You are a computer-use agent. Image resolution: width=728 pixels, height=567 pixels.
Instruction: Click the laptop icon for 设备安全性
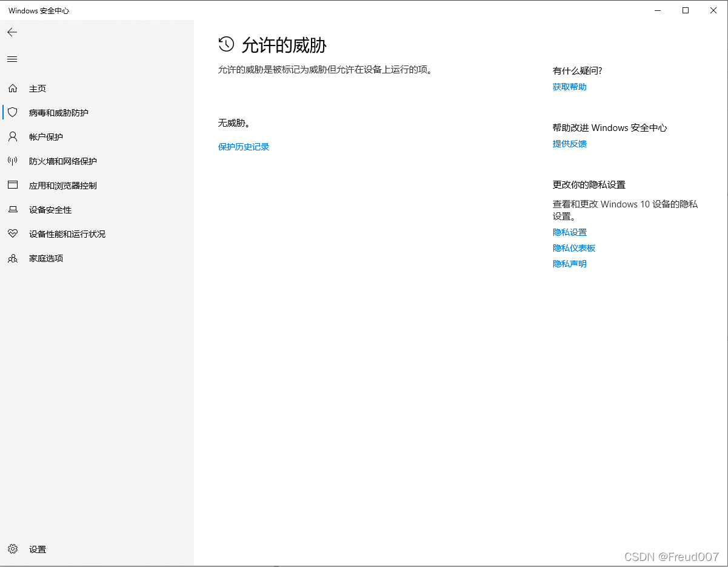(13, 210)
